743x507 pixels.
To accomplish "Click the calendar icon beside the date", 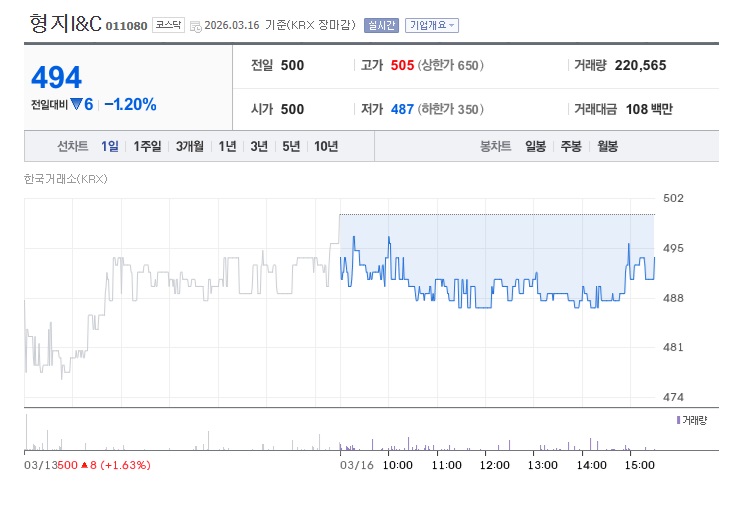I will pyautogui.click(x=195, y=25).
